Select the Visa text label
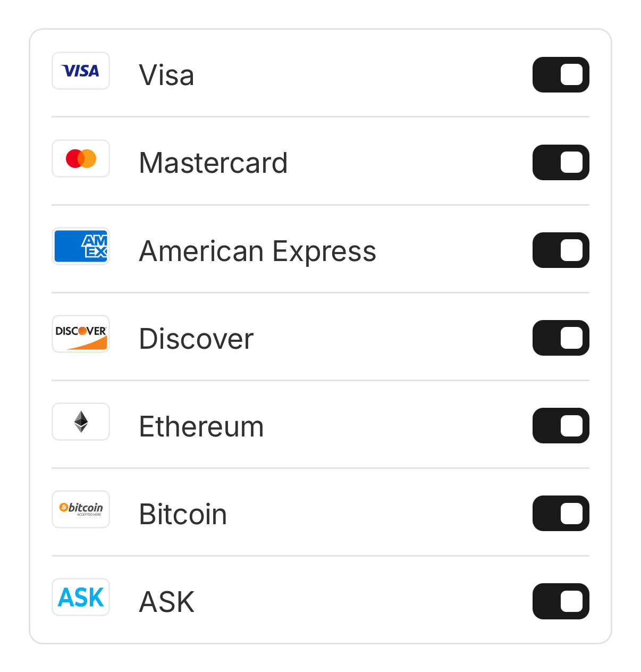Image resolution: width=641 pixels, height=672 pixels. [166, 75]
